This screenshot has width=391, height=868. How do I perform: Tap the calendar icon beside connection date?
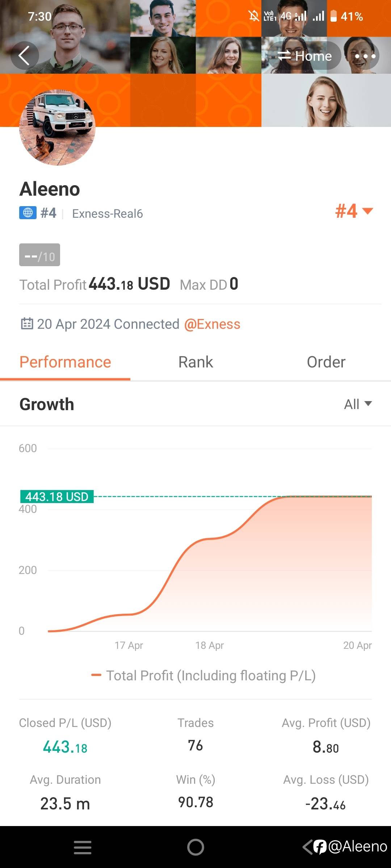(27, 324)
